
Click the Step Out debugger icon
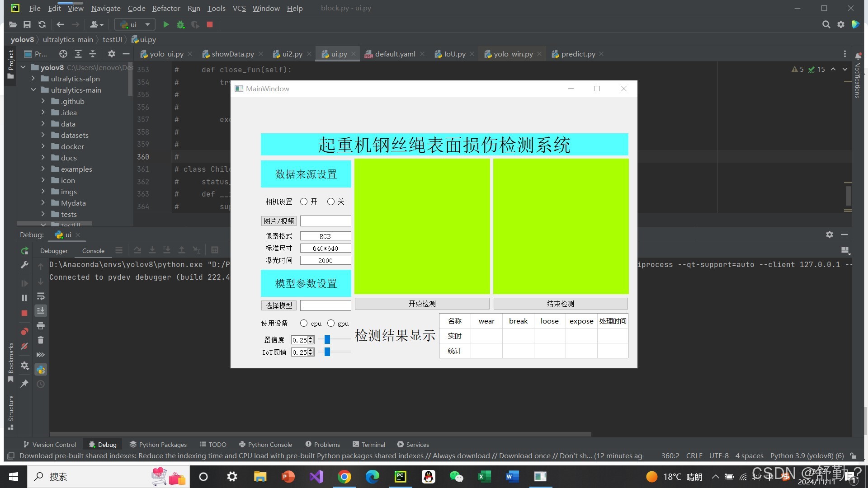pyautogui.click(x=182, y=250)
